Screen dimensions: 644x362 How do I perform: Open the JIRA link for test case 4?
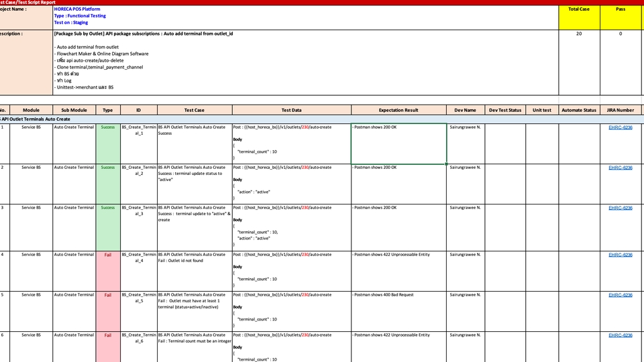point(621,255)
